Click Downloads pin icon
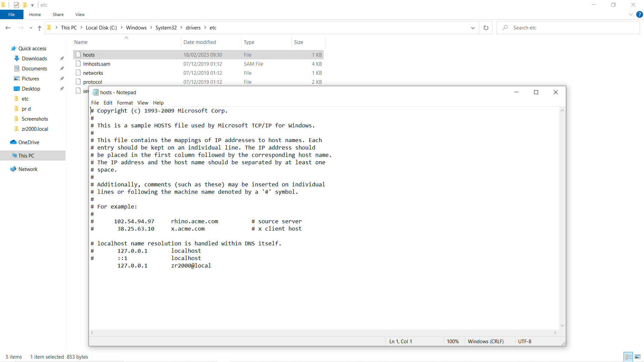This screenshot has height=362, width=644. [x=62, y=59]
